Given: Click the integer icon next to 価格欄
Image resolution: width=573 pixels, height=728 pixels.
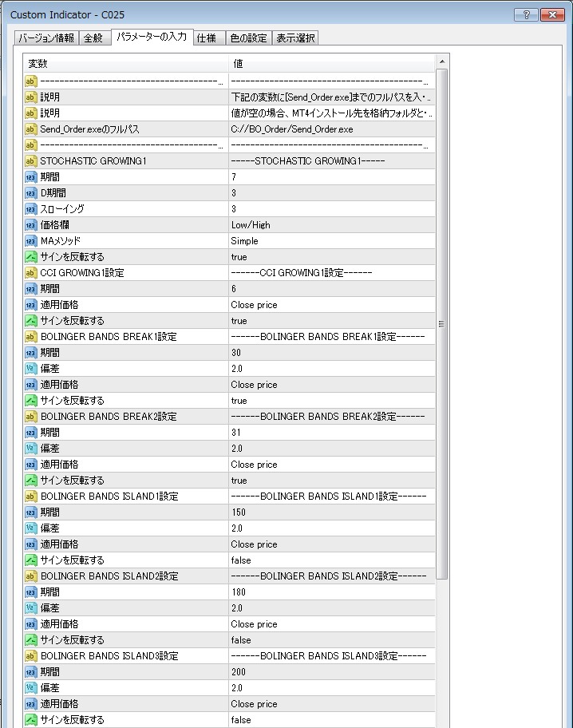Looking at the screenshot, I should pos(30,225).
